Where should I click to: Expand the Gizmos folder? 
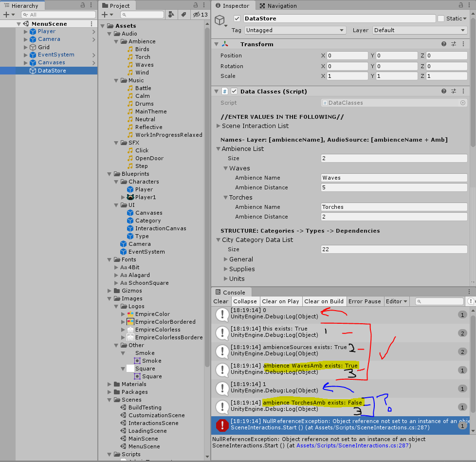110,291
